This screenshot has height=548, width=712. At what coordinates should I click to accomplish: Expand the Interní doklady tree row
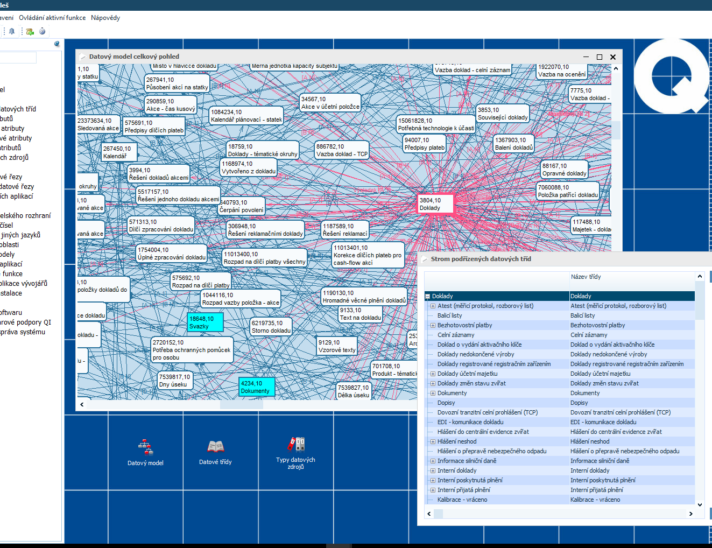pyautogui.click(x=433, y=470)
